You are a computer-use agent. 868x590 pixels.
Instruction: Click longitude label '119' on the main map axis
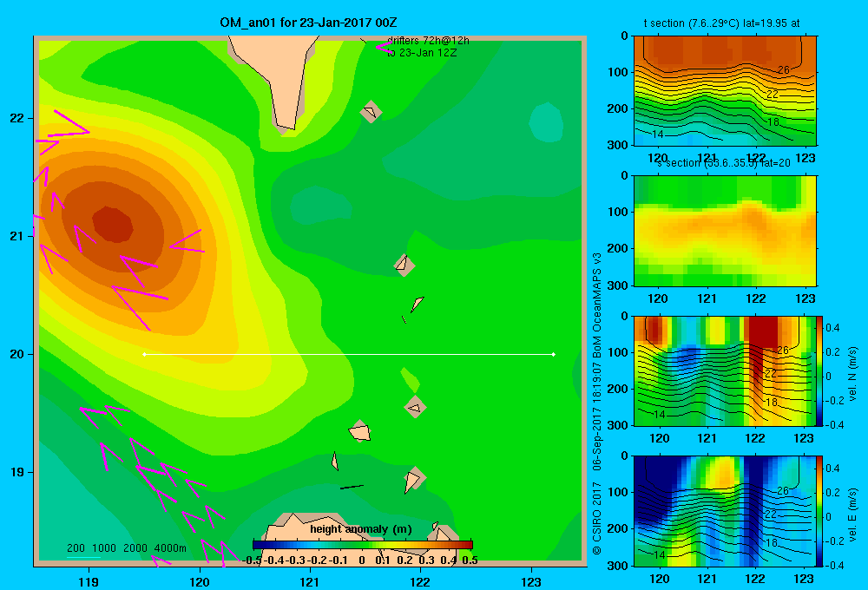(x=89, y=581)
